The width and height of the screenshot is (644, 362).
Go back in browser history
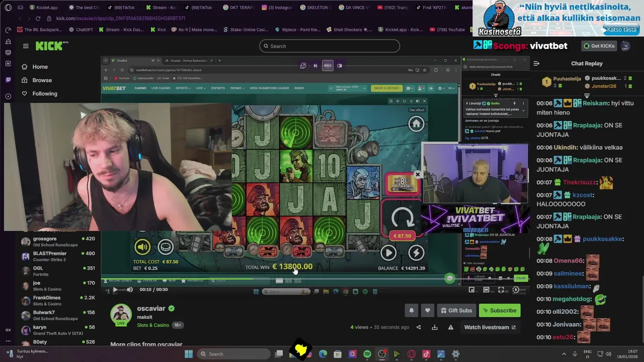(20, 19)
